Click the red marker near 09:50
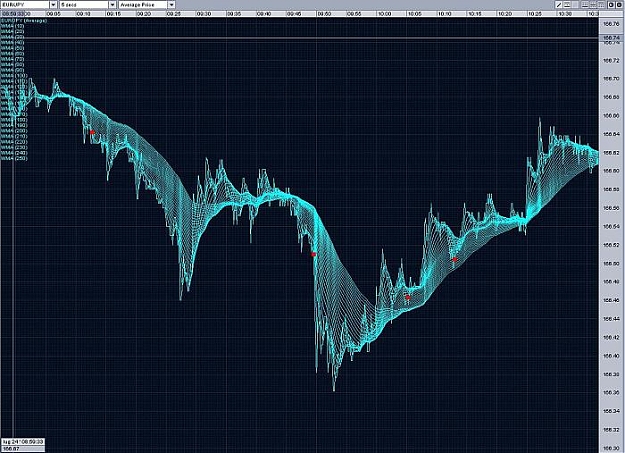The image size is (625, 453). tap(314, 254)
